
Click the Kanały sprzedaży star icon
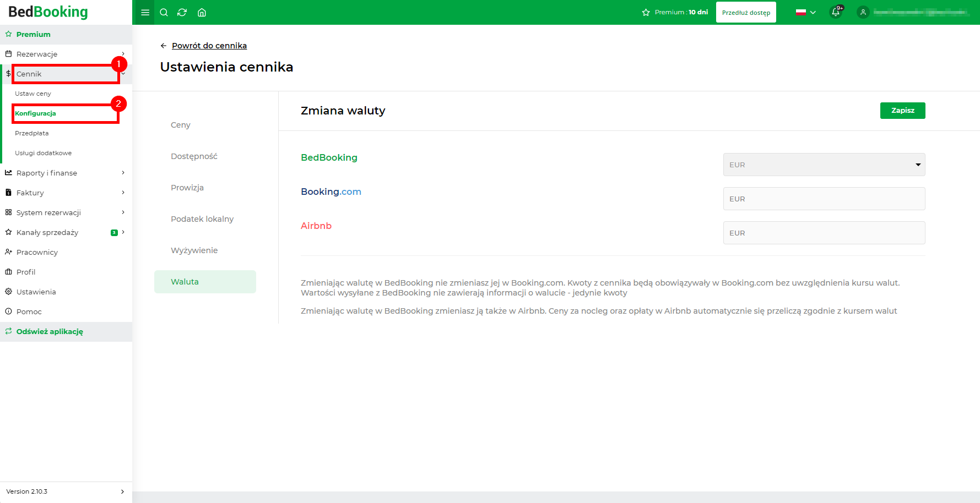pyautogui.click(x=8, y=232)
